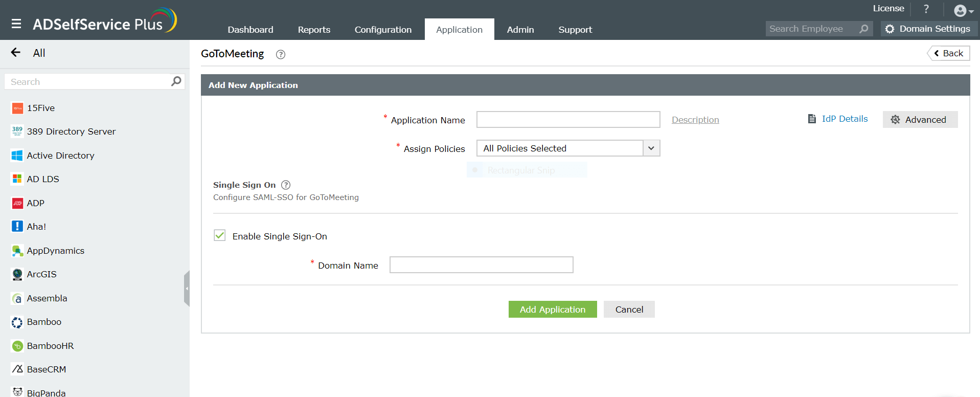This screenshot has width=980, height=397.
Task: Click the Single Sign On help icon
Action: point(286,185)
